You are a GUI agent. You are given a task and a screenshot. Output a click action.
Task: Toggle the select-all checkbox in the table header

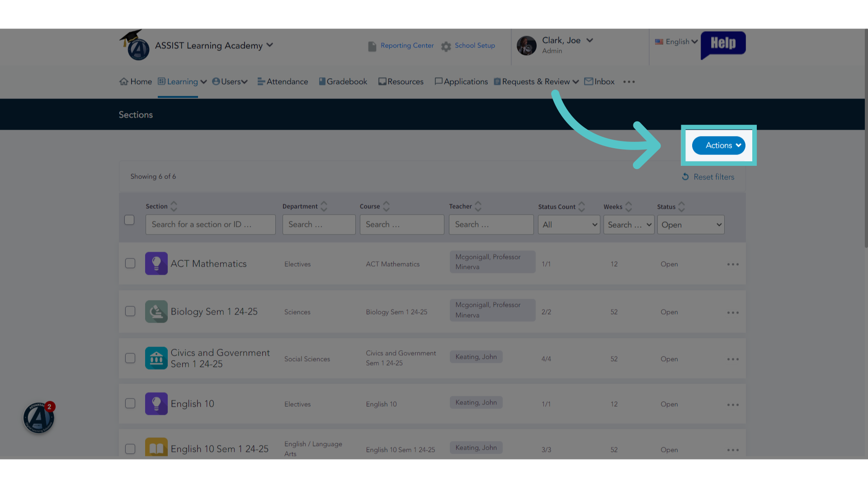129,220
